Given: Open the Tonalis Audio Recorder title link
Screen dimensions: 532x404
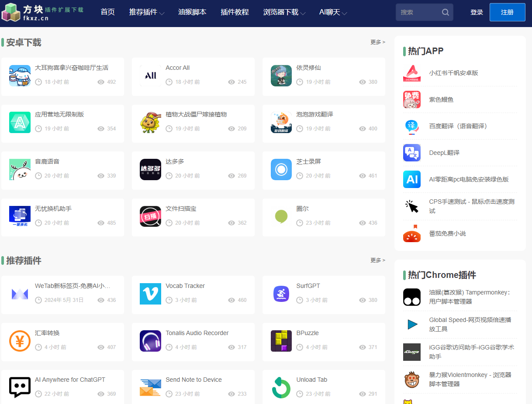Looking at the screenshot, I should pos(197,333).
